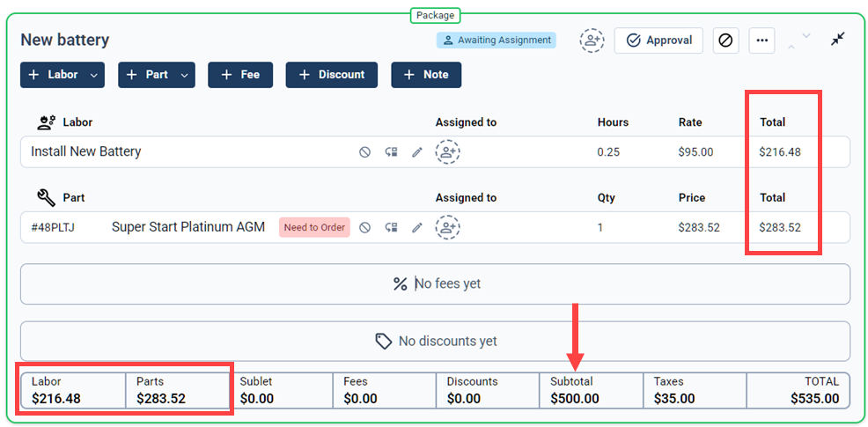Expand the Part button dropdown arrow
The image size is (868, 427).
pos(186,75)
